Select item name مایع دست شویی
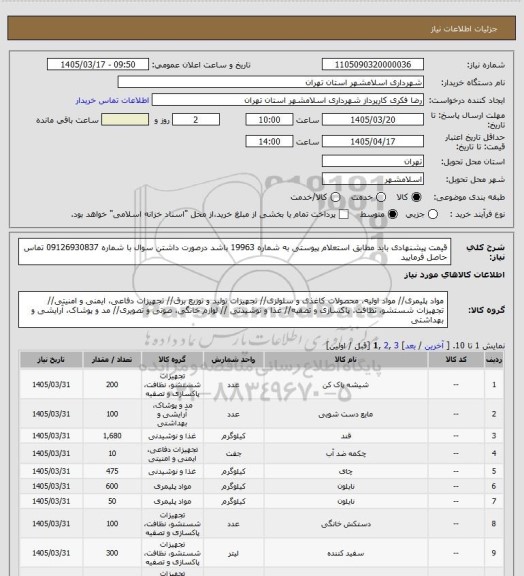524x576 pixels. (x=346, y=414)
